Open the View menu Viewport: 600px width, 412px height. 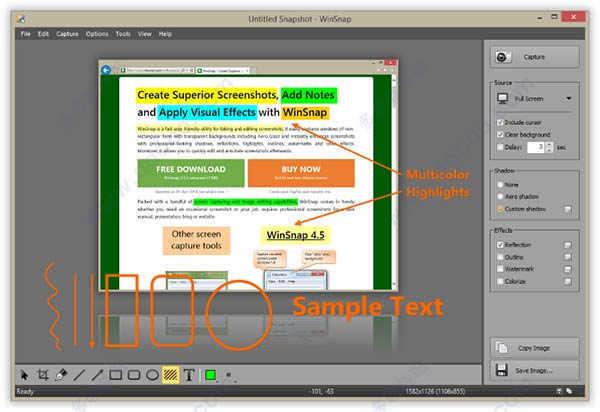click(x=145, y=34)
